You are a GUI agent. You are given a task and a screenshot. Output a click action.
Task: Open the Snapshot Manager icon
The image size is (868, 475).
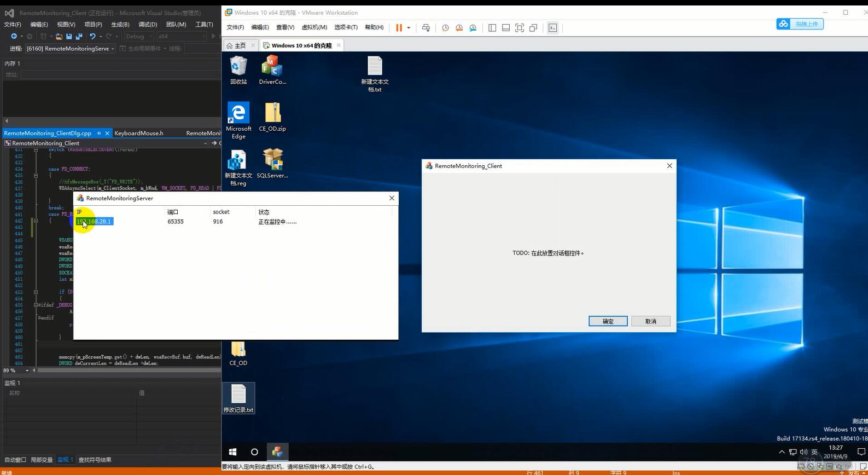[473, 28]
